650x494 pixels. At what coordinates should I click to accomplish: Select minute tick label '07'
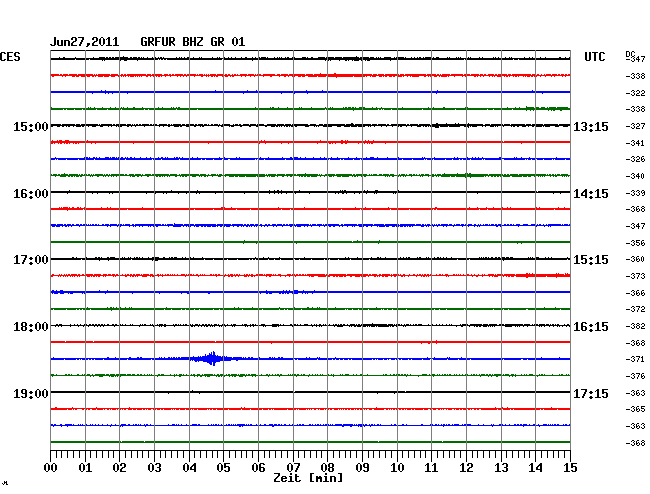293,468
